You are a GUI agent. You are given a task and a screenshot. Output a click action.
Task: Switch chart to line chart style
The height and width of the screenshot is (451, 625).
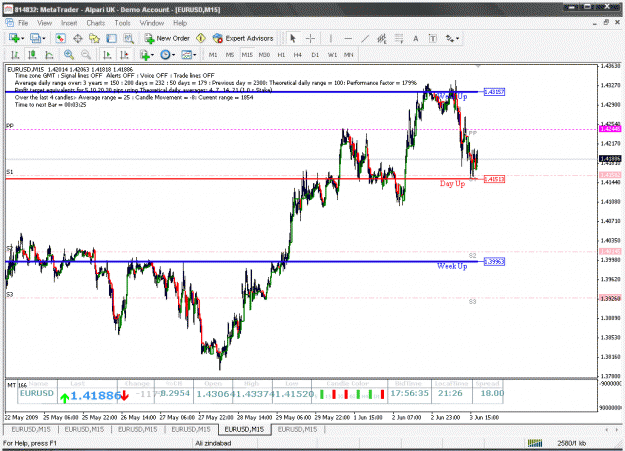point(49,55)
